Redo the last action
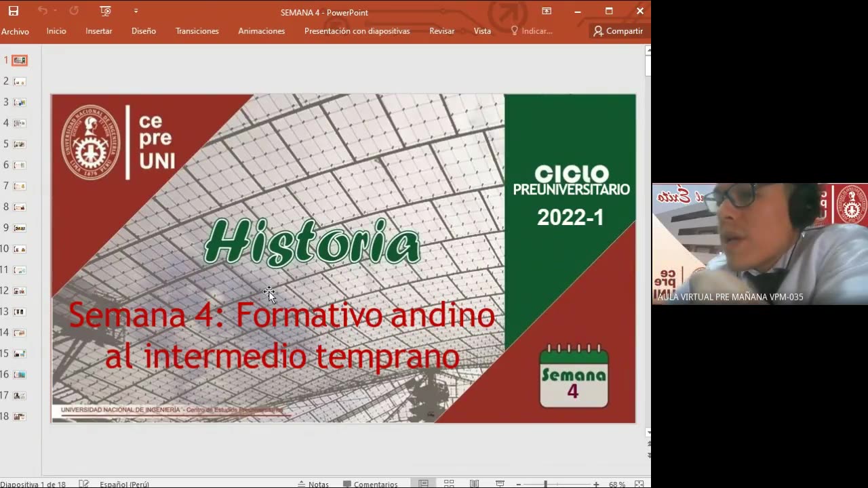The image size is (868, 488). 74,11
